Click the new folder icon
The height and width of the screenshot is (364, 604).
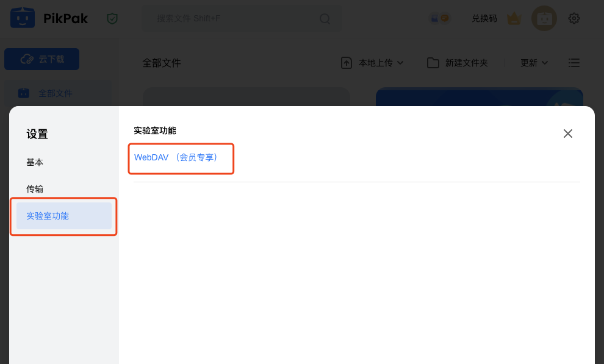point(433,63)
